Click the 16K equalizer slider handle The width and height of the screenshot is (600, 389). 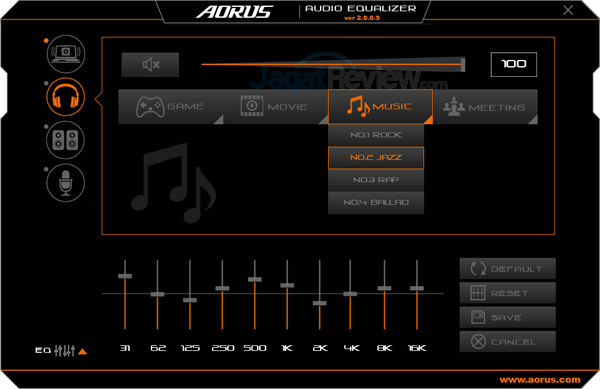click(417, 288)
